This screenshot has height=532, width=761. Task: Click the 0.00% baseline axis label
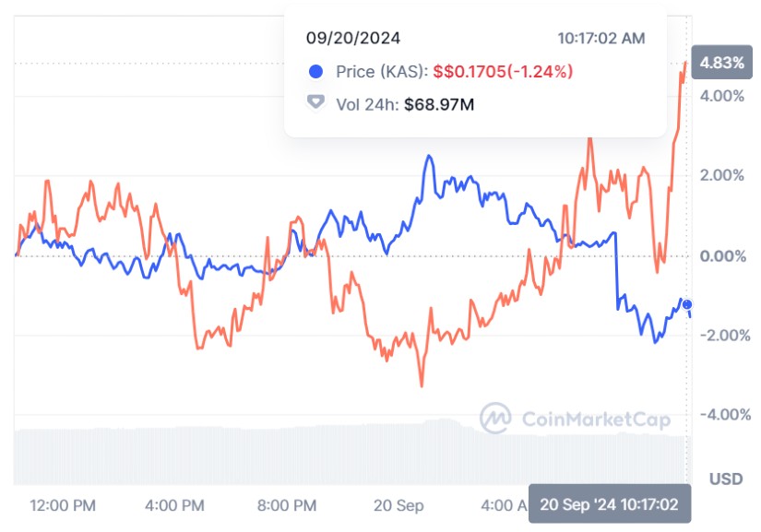tap(722, 255)
